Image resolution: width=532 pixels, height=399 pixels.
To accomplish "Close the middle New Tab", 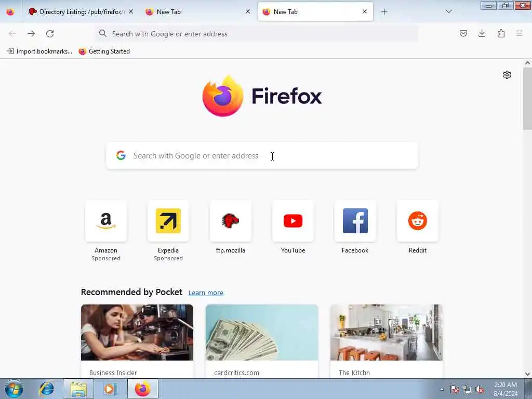I will [x=248, y=12].
